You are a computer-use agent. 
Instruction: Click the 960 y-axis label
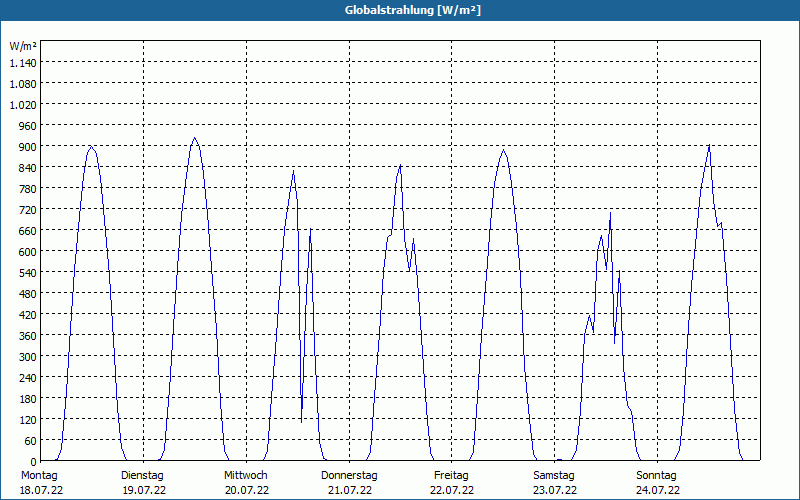[x=28, y=126]
